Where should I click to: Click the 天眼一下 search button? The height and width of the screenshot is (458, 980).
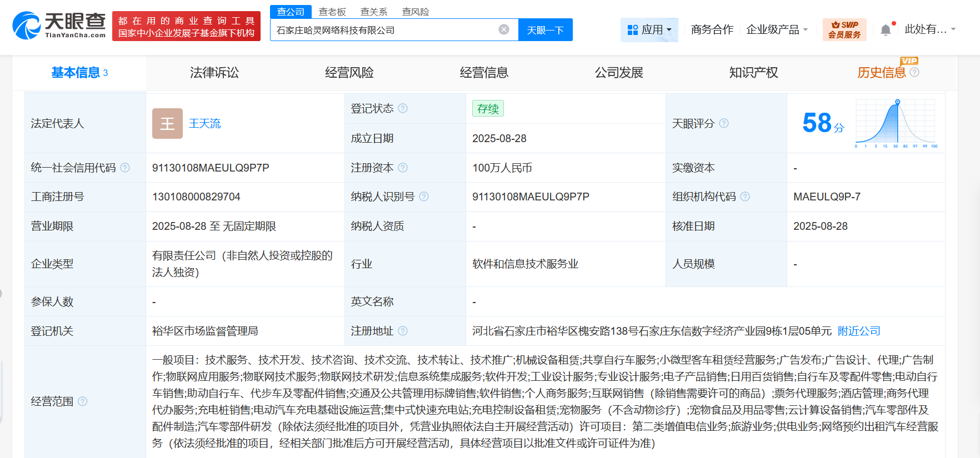point(545,30)
